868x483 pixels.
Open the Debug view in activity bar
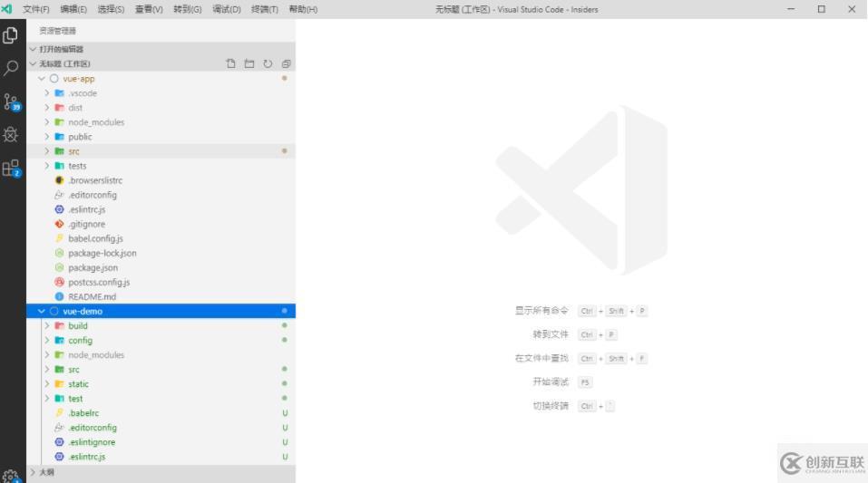(x=11, y=134)
